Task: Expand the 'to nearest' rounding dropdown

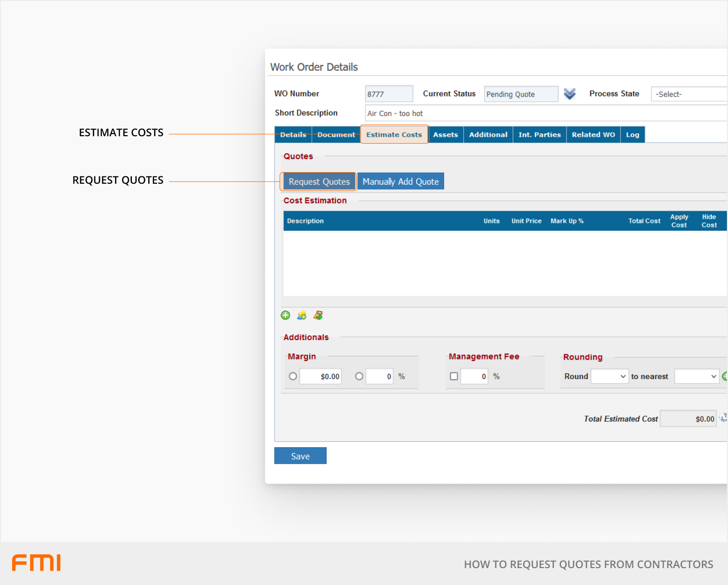Action: 696,376
